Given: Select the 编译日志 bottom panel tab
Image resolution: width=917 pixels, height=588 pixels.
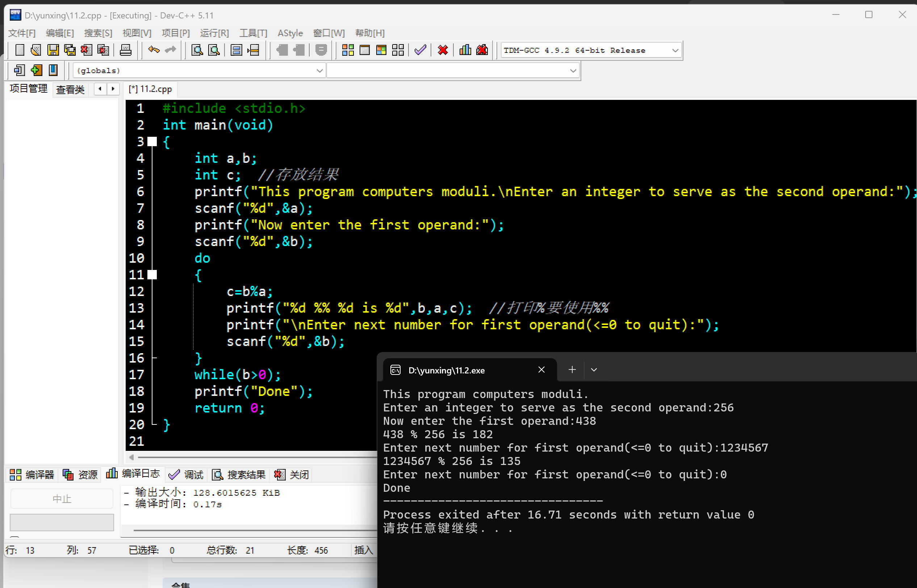Looking at the screenshot, I should 133,474.
